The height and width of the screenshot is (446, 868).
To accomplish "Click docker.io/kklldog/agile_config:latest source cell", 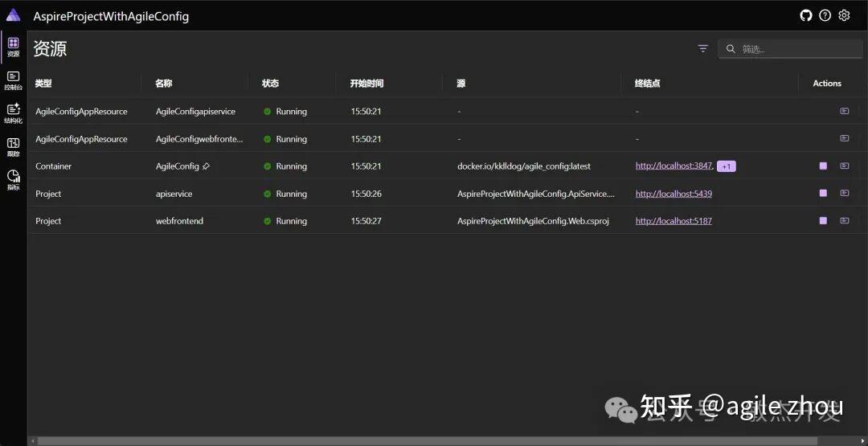I will [524, 166].
